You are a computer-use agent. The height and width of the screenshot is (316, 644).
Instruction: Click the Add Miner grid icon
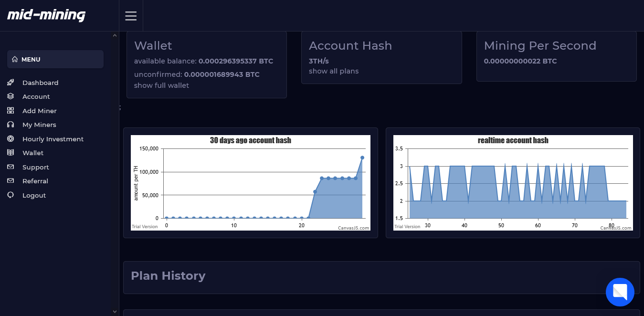point(11,111)
